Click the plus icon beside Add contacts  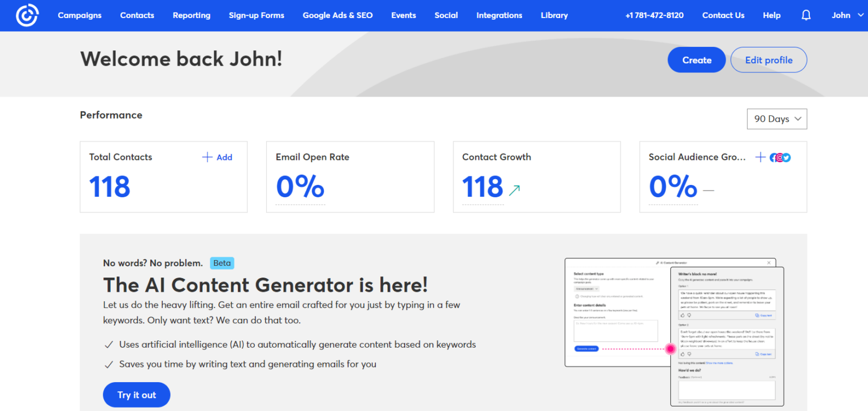207,157
